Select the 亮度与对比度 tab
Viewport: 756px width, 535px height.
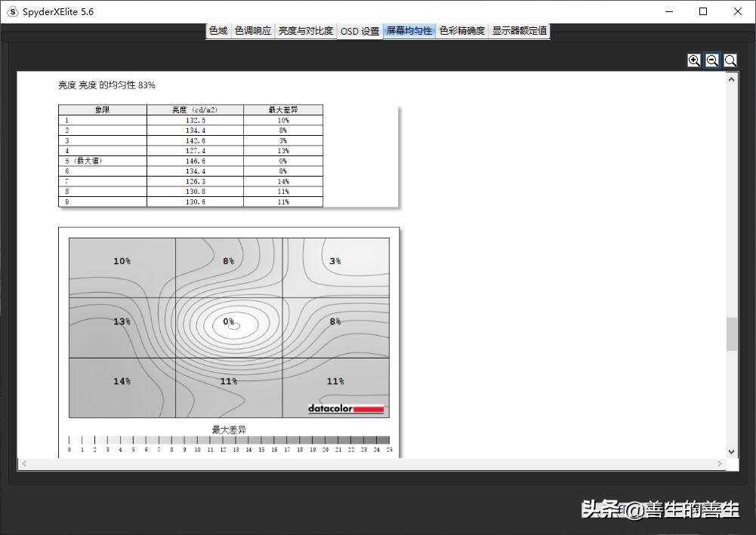[306, 31]
